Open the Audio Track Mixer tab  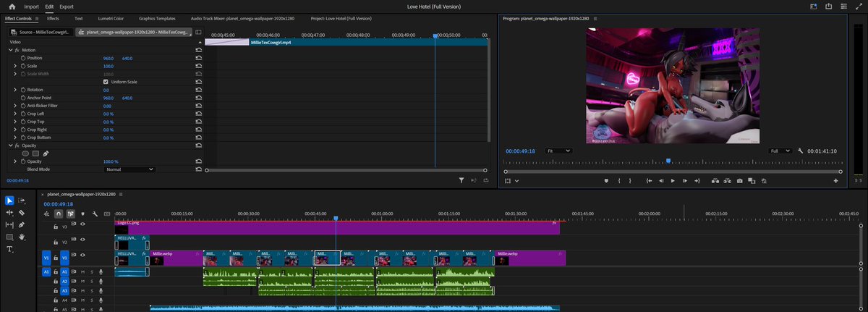click(242, 17)
